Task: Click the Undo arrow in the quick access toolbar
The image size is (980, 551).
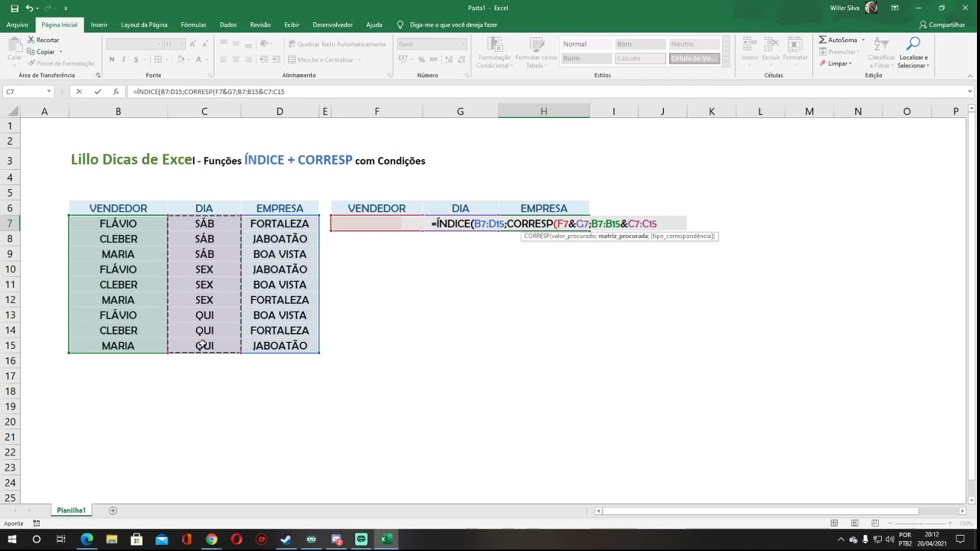Action: [29, 8]
